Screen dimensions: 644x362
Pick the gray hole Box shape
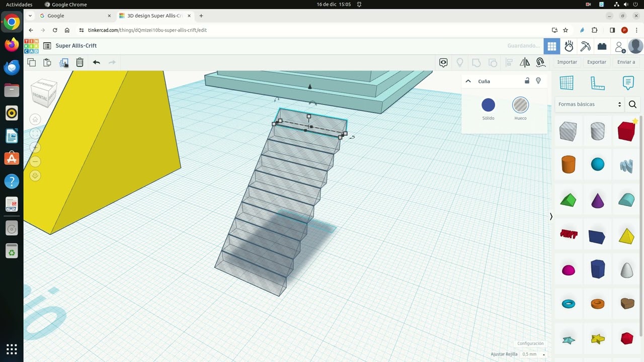(x=568, y=131)
